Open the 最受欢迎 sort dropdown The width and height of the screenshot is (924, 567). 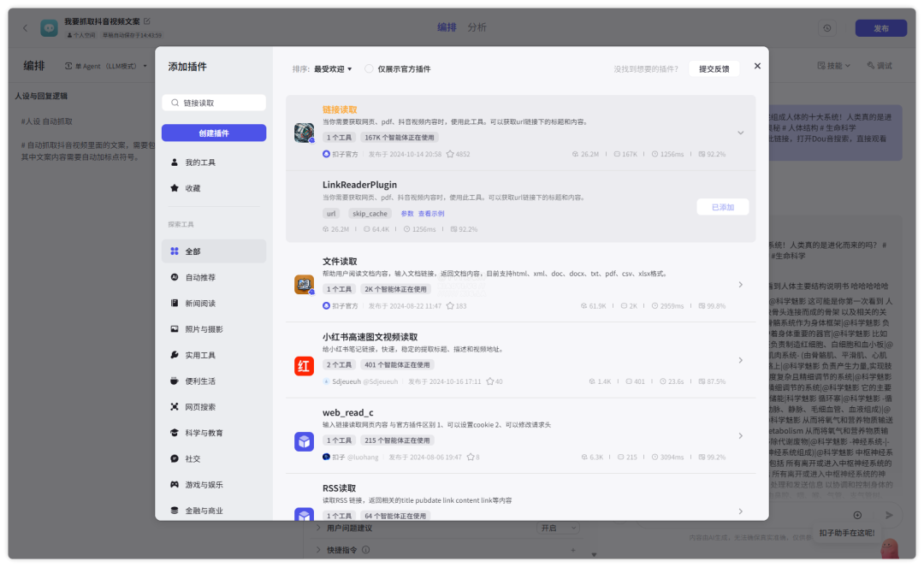pyautogui.click(x=333, y=69)
